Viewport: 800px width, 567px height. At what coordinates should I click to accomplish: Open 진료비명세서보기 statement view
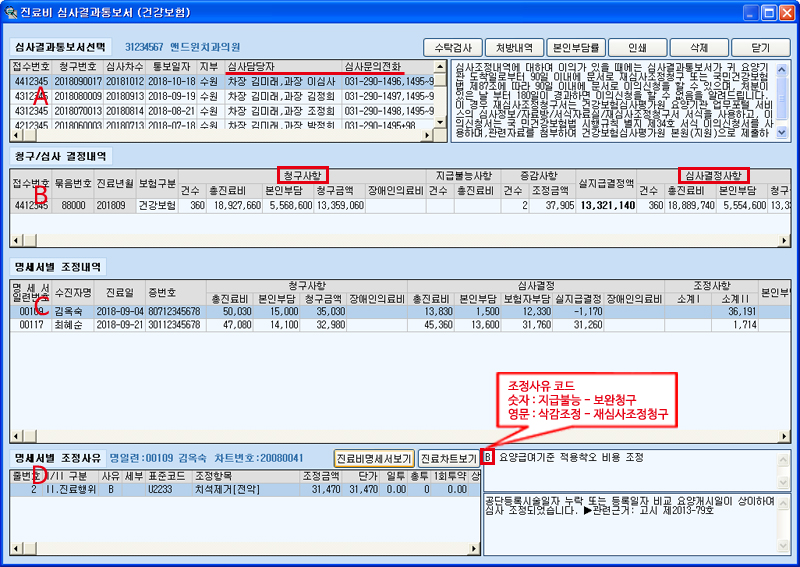tap(373, 458)
